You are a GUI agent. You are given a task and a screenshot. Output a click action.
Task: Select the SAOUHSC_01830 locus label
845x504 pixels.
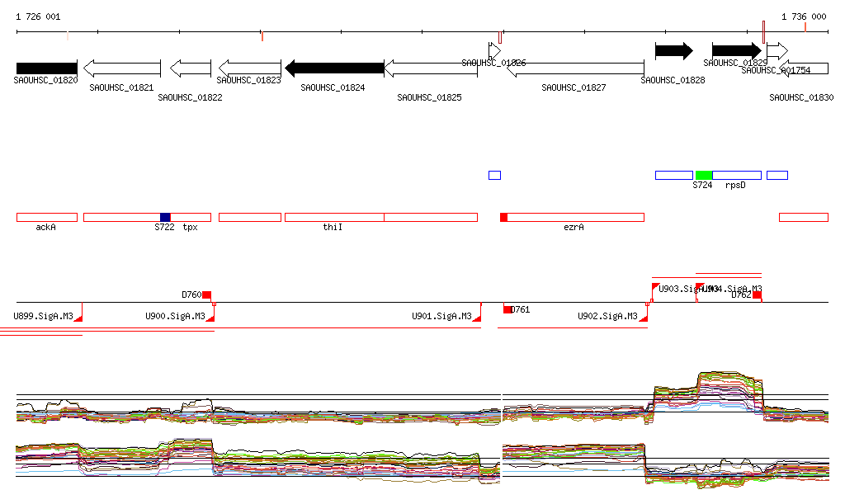click(801, 97)
